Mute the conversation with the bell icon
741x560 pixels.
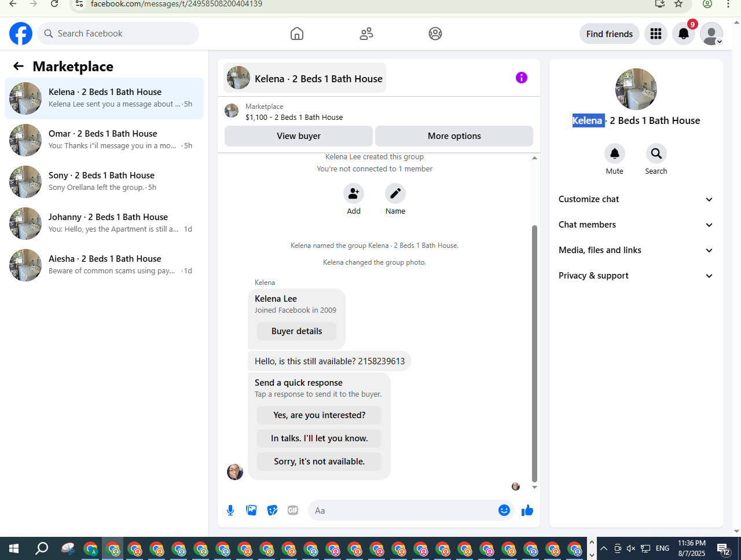click(x=615, y=153)
